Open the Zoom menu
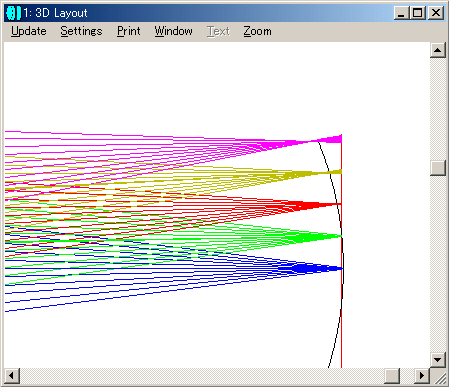The height and width of the screenshot is (387, 449). [257, 31]
